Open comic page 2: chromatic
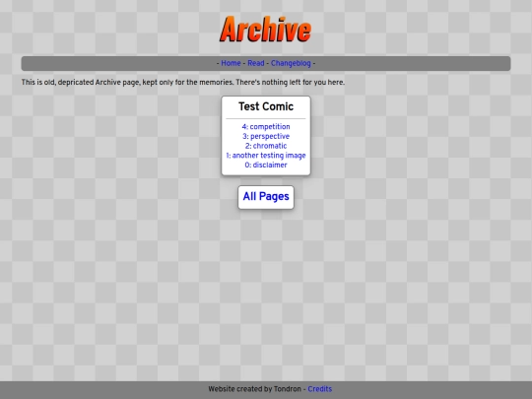The width and height of the screenshot is (532, 399). tap(266, 146)
